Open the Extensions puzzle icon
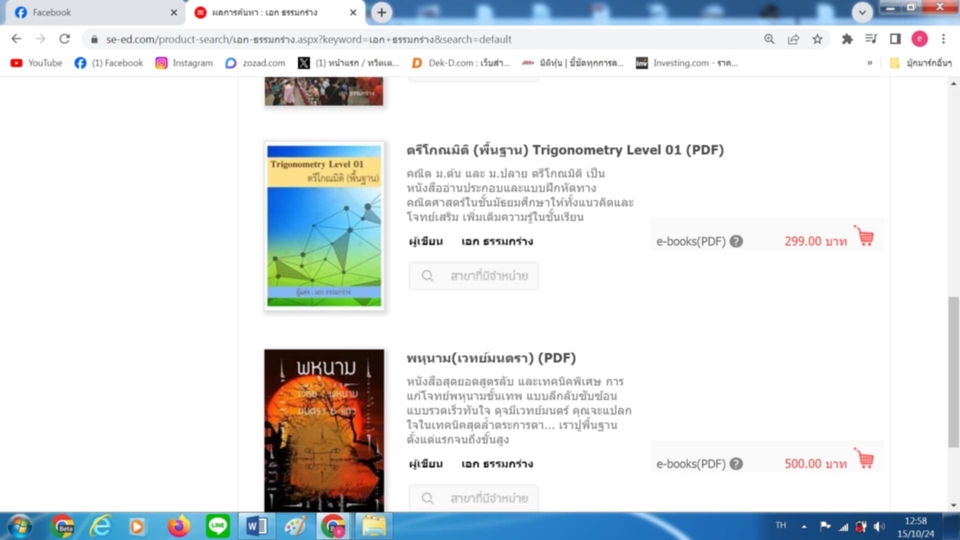Viewport: 960px width, 540px height. pos(847,39)
